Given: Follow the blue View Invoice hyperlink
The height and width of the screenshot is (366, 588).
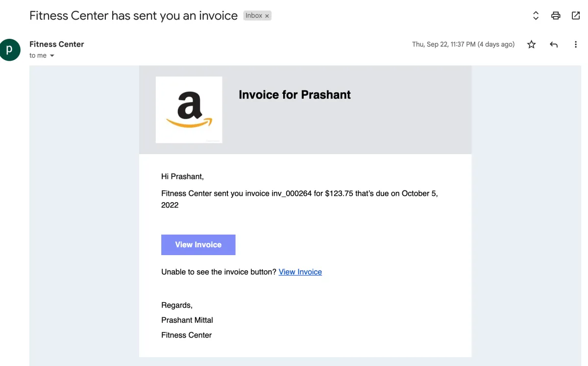Looking at the screenshot, I should click(300, 272).
